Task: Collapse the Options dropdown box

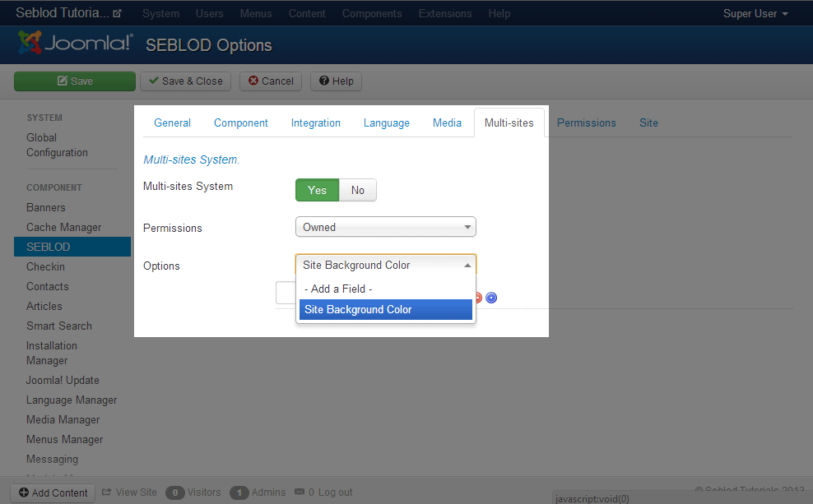Action: tap(386, 266)
